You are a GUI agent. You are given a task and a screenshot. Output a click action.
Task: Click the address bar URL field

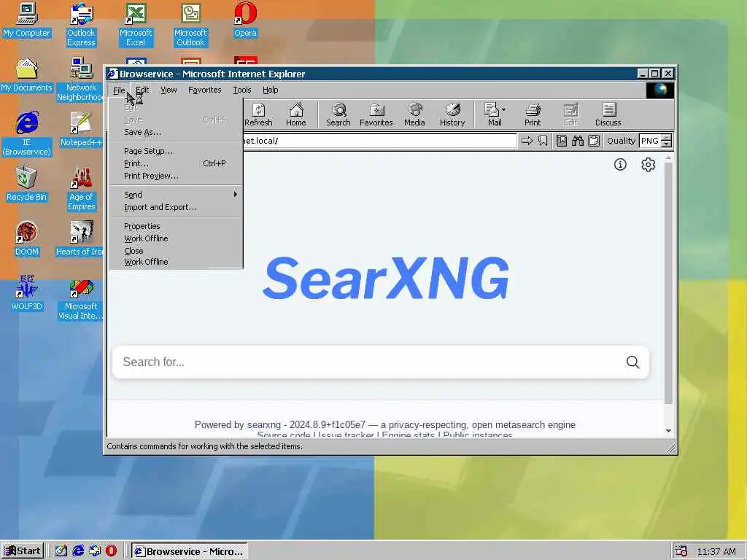[379, 141]
